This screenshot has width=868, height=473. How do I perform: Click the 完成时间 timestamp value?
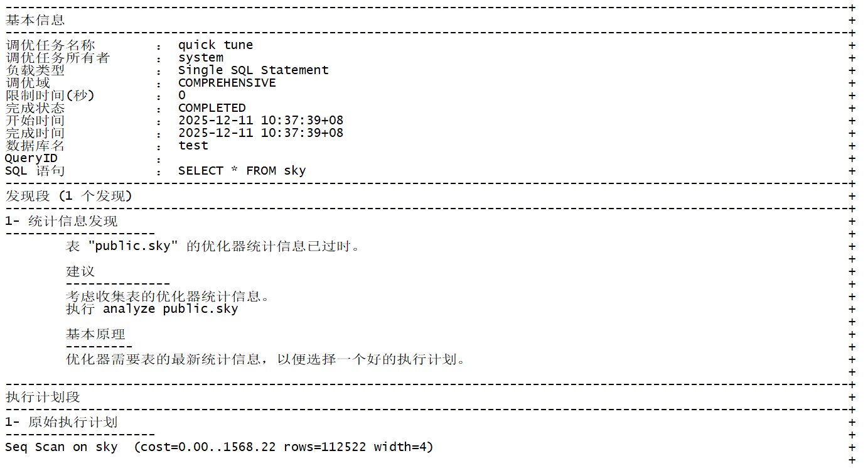coord(260,133)
